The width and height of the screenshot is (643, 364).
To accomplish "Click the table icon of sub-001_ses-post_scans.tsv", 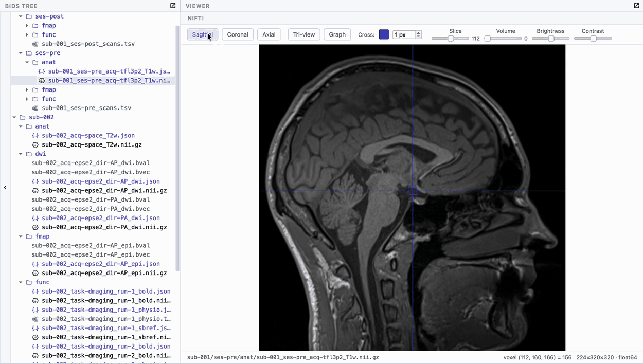I will [x=35, y=44].
